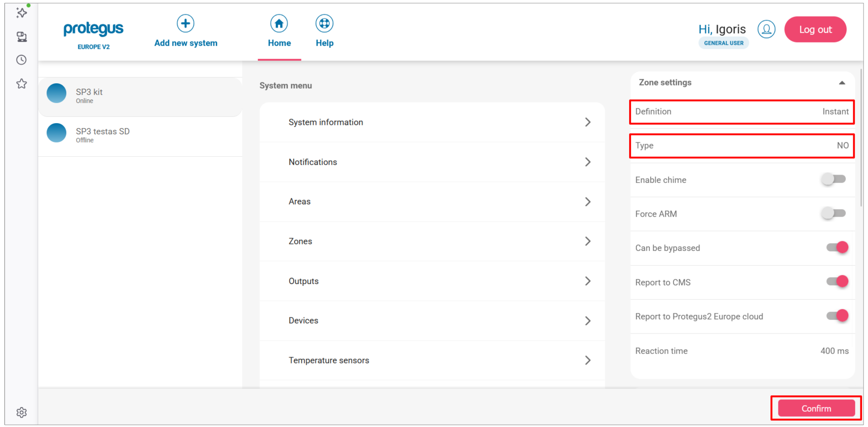Open the user profile avatar icon
This screenshot has width=868, height=427.
(x=766, y=30)
